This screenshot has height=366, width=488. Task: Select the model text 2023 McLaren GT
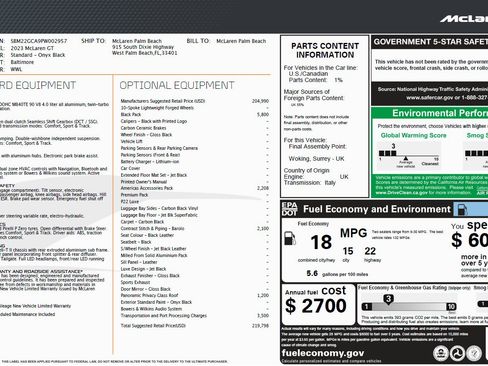point(32,48)
